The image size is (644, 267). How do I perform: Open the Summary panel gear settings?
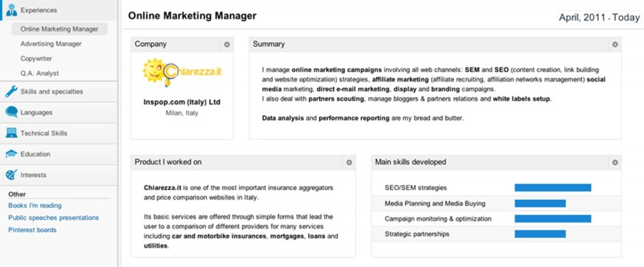614,45
